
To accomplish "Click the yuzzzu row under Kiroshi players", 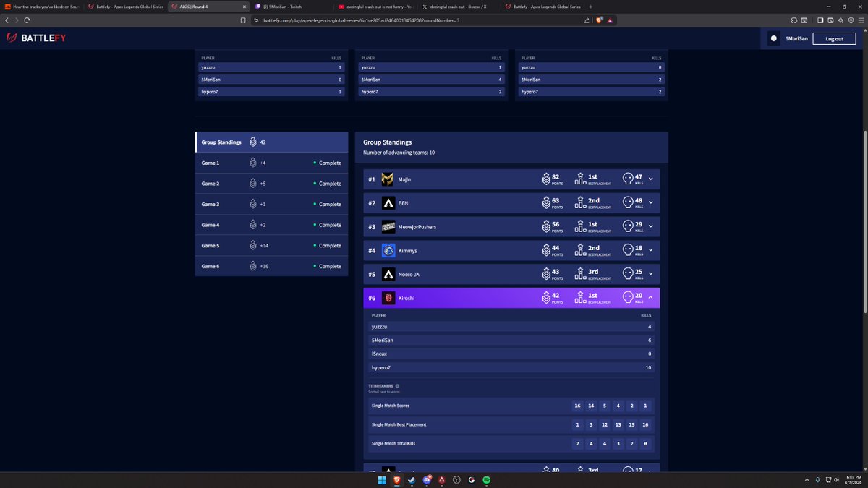I will click(x=511, y=327).
